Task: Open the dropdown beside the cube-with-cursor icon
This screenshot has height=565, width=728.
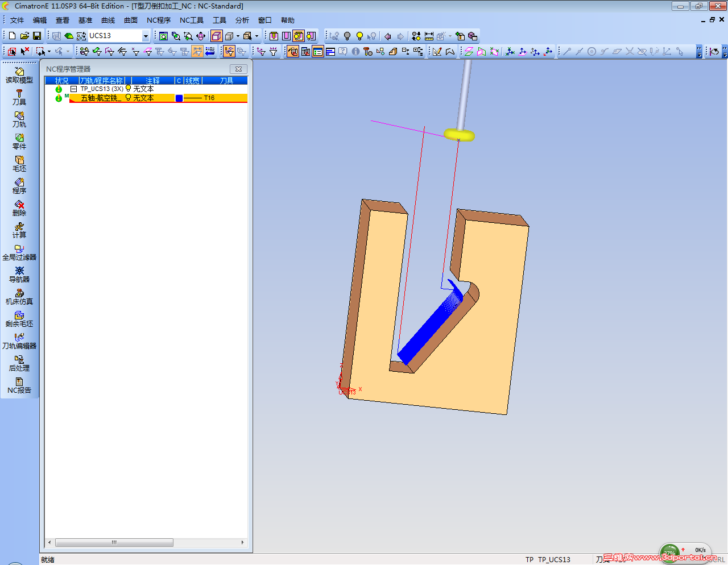Action: point(257,36)
